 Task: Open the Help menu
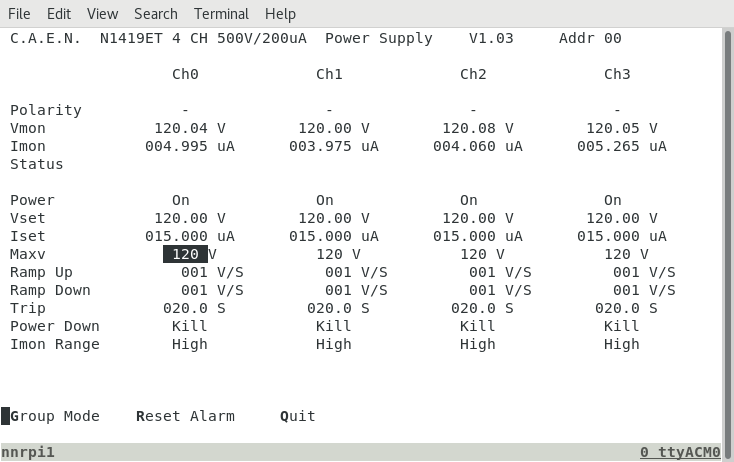(x=280, y=14)
